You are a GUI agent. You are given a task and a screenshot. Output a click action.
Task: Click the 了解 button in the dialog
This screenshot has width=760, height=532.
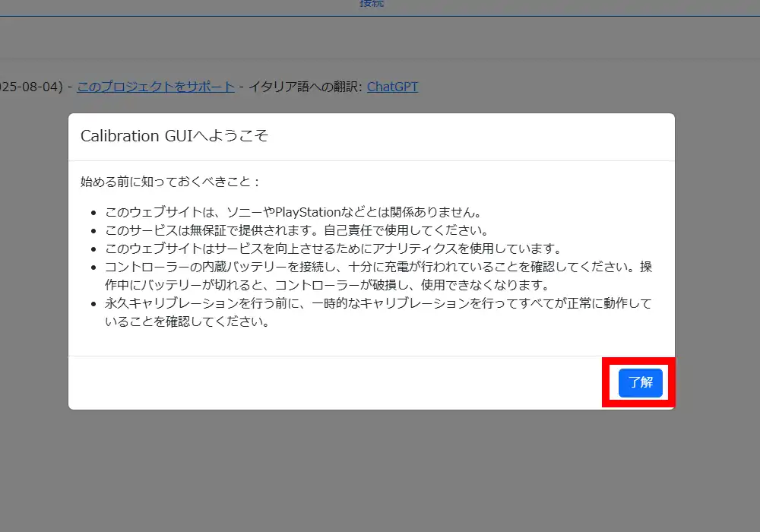640,382
